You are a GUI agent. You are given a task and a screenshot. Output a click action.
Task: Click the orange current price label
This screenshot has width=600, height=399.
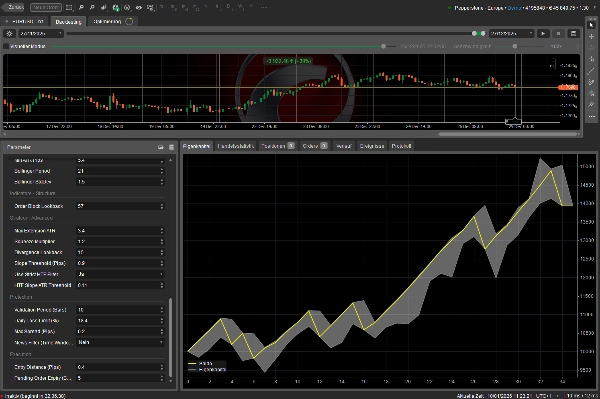568,88
